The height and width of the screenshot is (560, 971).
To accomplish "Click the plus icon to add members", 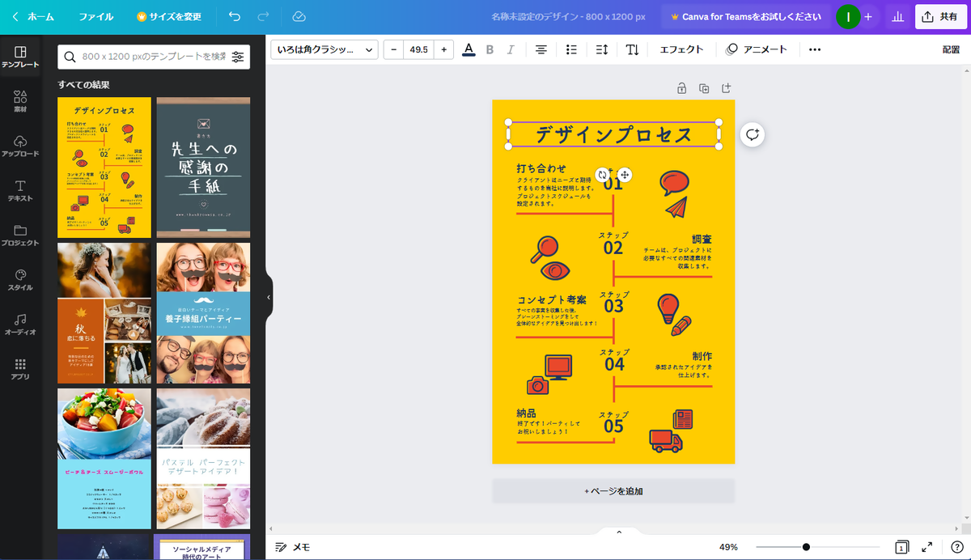I will click(868, 16).
